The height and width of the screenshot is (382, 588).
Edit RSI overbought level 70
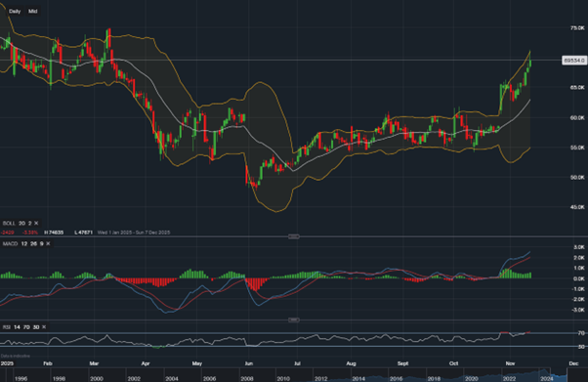(x=26, y=327)
